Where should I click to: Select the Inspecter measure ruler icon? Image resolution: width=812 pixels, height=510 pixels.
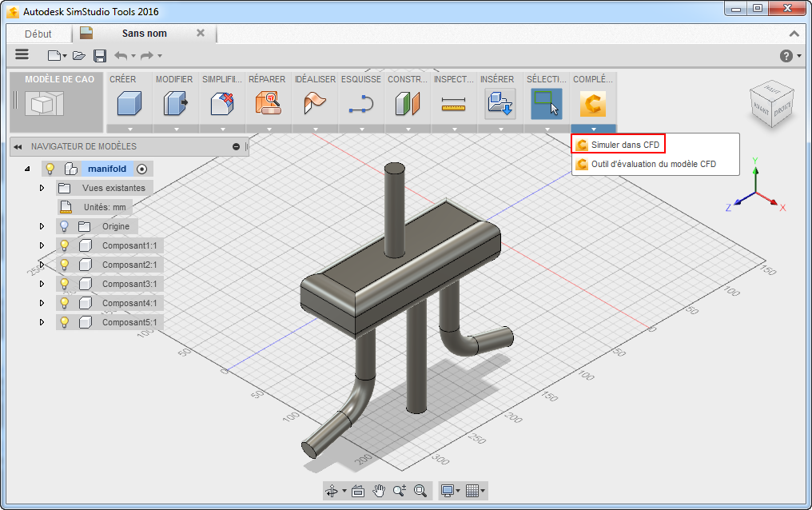coord(454,104)
